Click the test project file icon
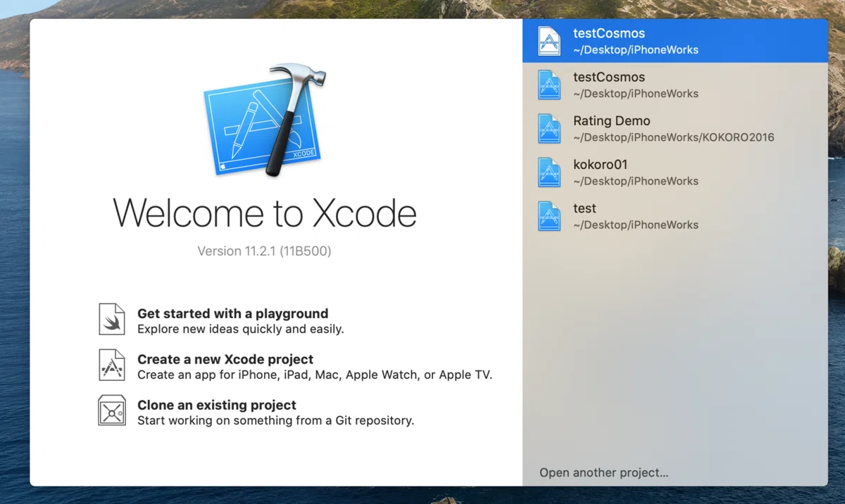 (549, 216)
